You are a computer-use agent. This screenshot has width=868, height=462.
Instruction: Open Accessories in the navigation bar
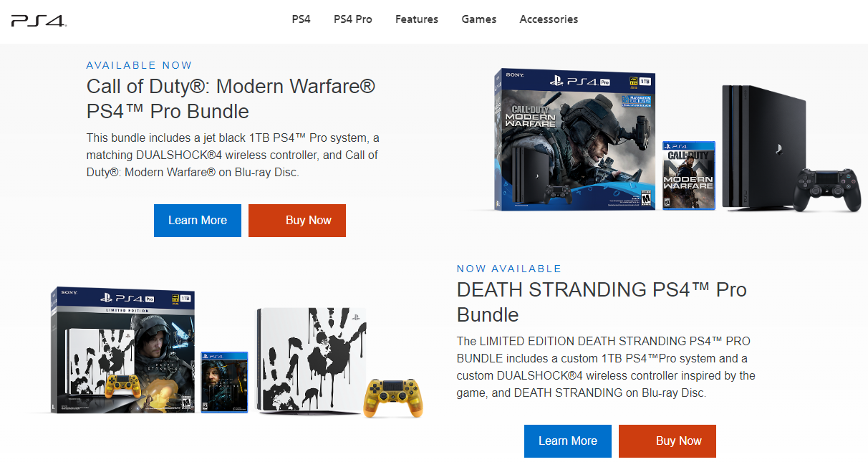click(549, 19)
